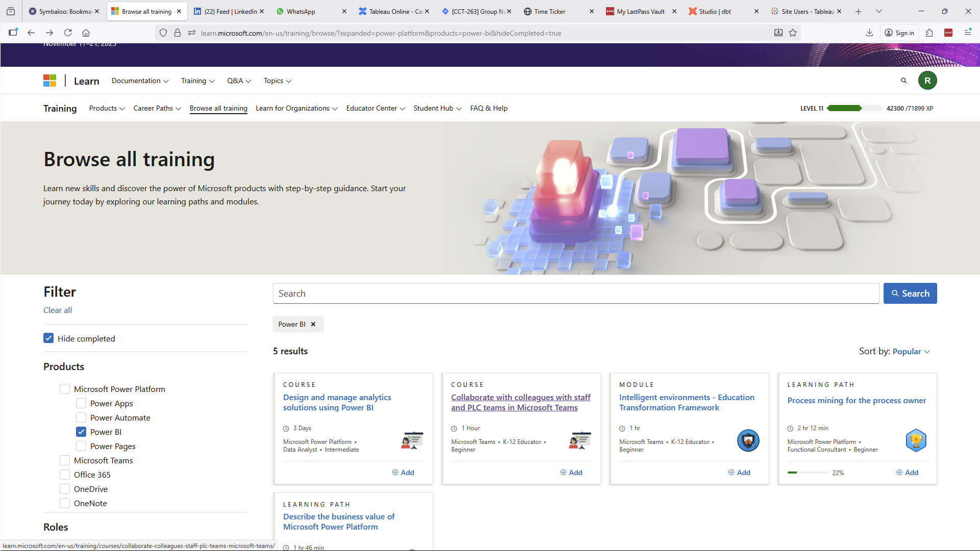Open the Educator Center dropdown
Screen dimensions: 980x551
pyautogui.click(x=376, y=108)
